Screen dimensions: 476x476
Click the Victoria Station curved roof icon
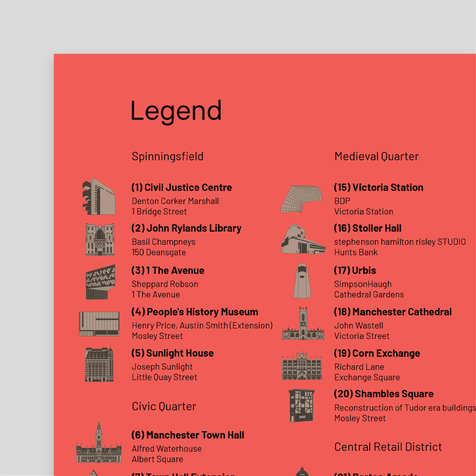click(x=303, y=199)
